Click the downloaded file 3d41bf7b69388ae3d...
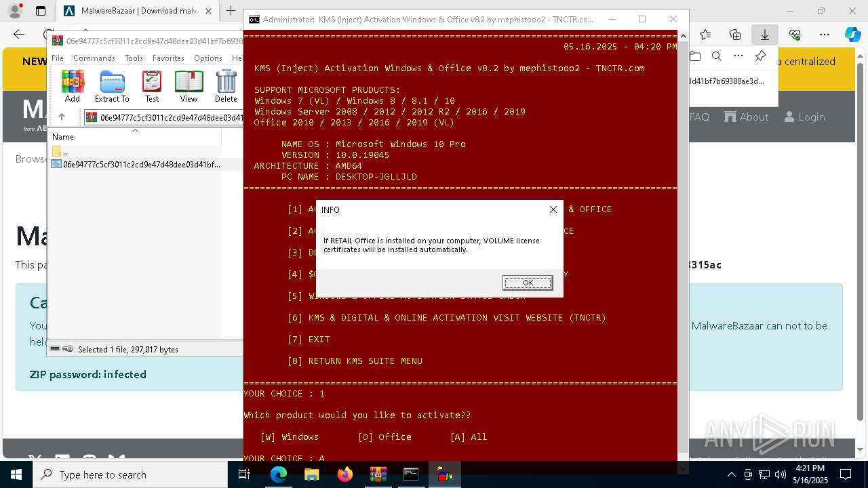 point(726,81)
